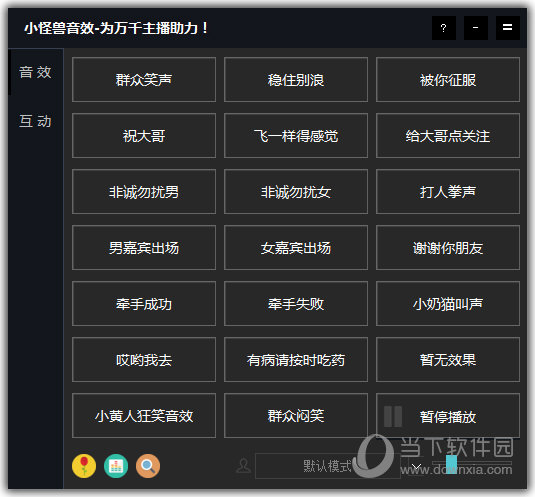
Task: Play the 小奶猫叫声 kitten sound
Action: [448, 304]
